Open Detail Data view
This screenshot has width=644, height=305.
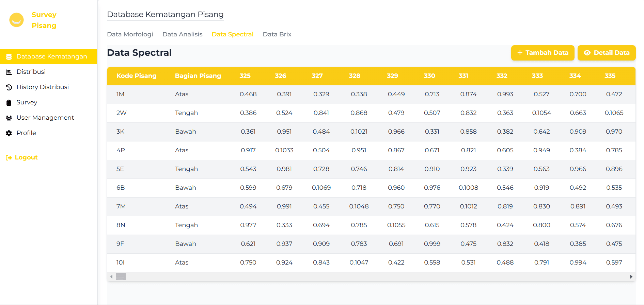click(x=606, y=53)
